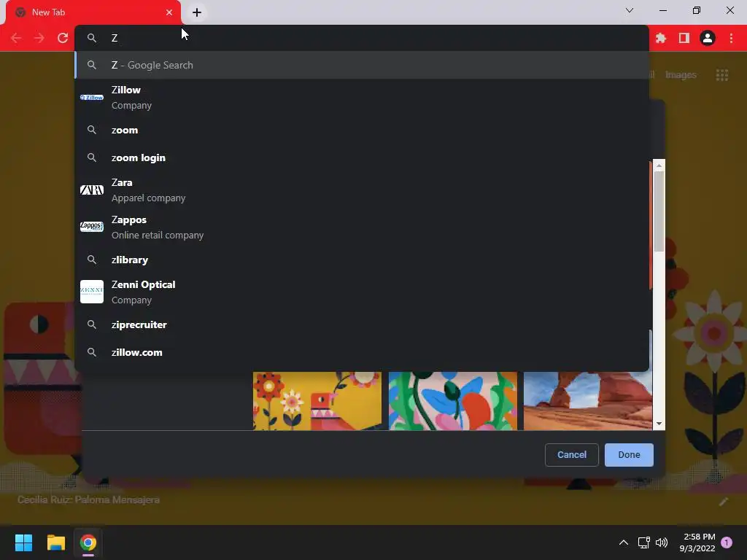This screenshot has width=747, height=560.
Task: Open the clock showing 2:58 PM
Action: 697,542
